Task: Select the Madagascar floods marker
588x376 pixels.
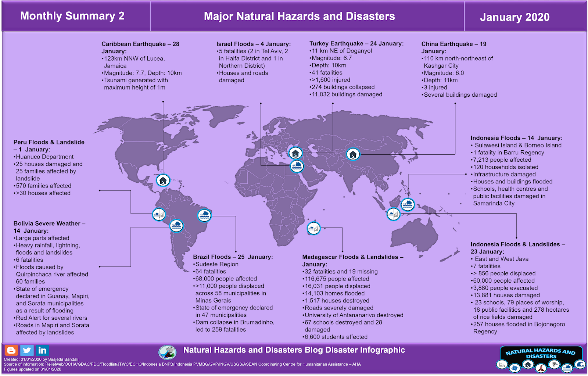Action: pos(314,228)
